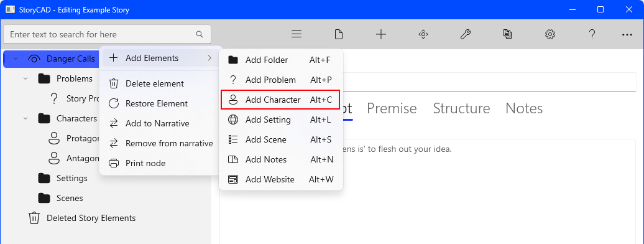Click the plus add toolbar icon
The width and height of the screenshot is (644, 244).
click(x=381, y=35)
